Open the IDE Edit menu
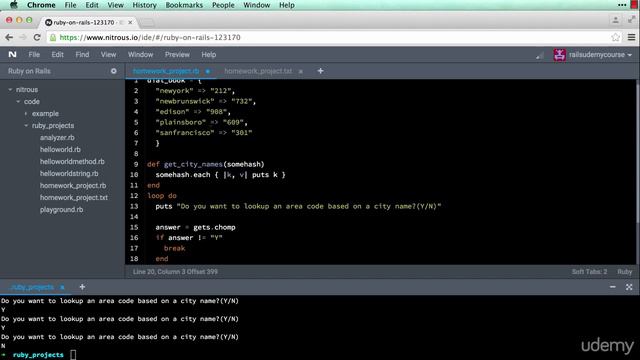The width and height of the screenshot is (640, 360). click(57, 55)
